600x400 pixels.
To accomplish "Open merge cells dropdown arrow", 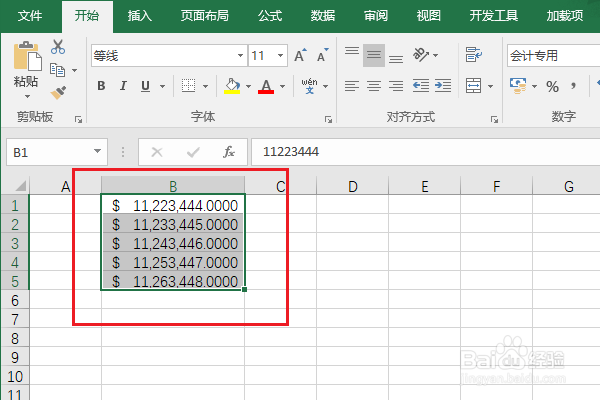I will 491,87.
